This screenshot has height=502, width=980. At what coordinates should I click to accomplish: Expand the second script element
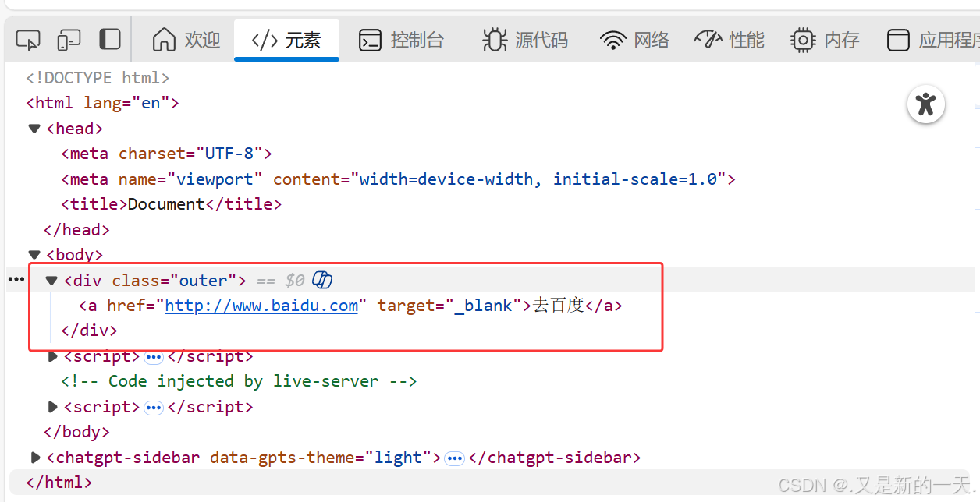[52, 407]
